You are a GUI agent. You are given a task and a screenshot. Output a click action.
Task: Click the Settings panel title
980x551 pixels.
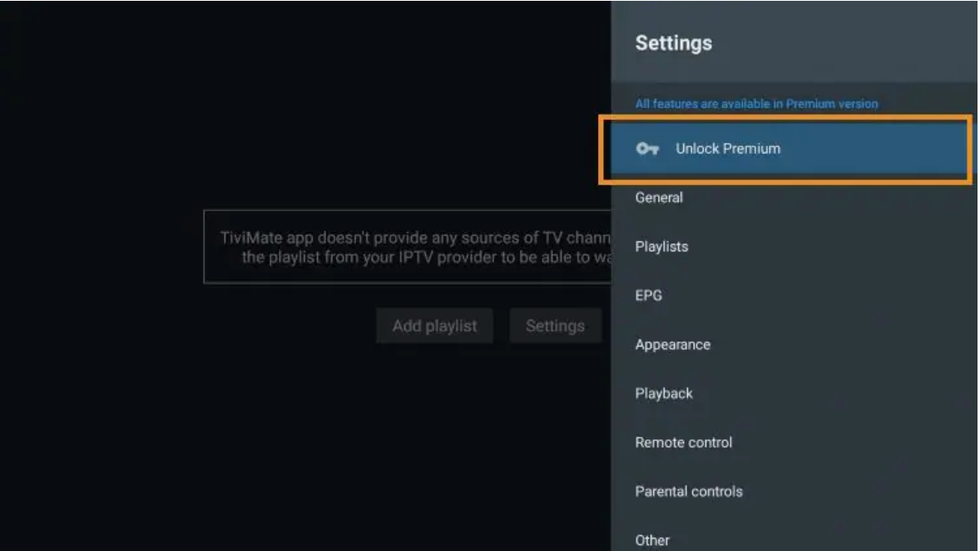click(x=673, y=43)
